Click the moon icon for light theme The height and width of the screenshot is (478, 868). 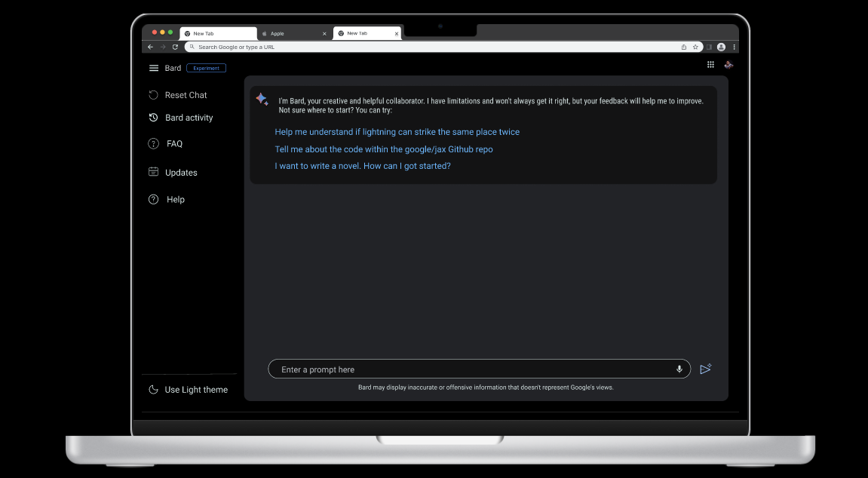click(153, 390)
